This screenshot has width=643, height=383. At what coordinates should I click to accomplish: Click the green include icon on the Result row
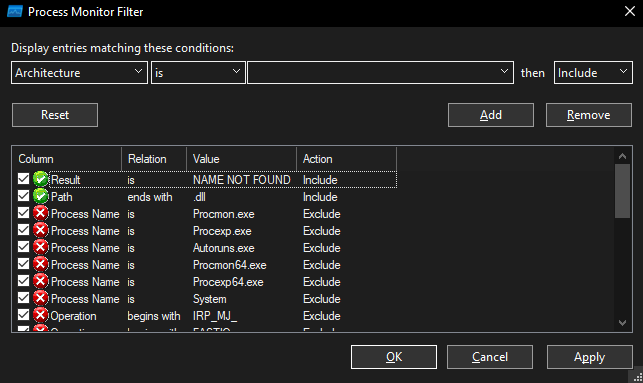pyautogui.click(x=41, y=179)
